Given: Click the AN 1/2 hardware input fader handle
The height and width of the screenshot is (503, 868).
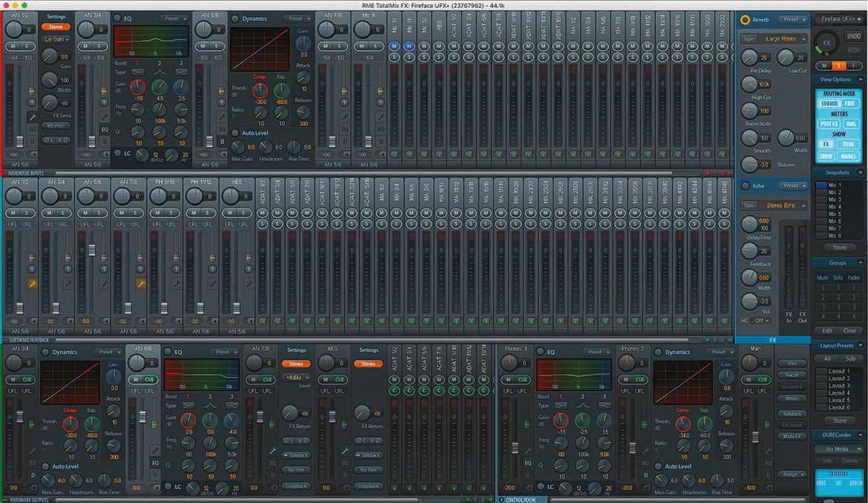Looking at the screenshot, I should [x=19, y=141].
